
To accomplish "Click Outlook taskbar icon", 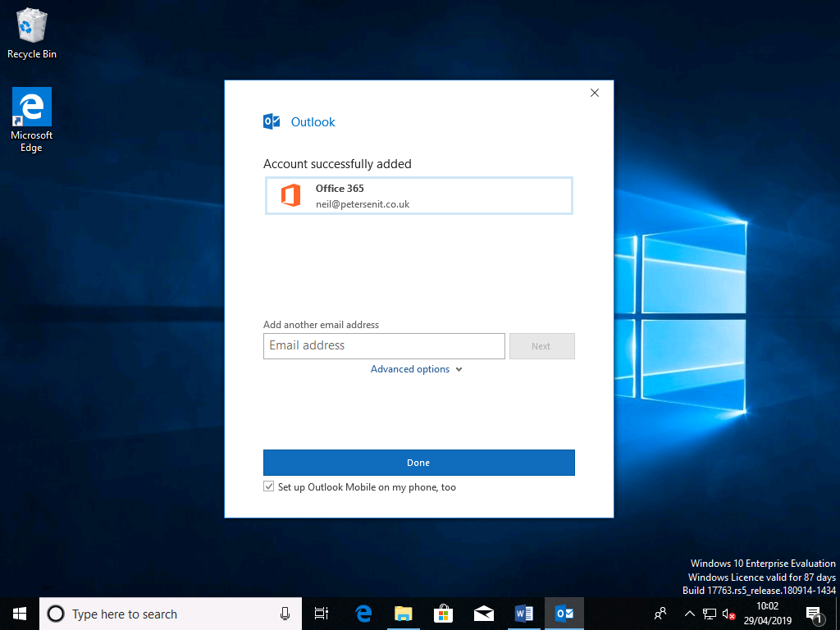I will 564,614.
